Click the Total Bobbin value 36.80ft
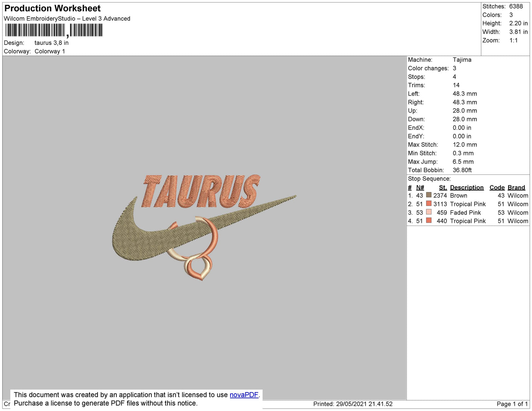532x411 pixels. [x=462, y=170]
